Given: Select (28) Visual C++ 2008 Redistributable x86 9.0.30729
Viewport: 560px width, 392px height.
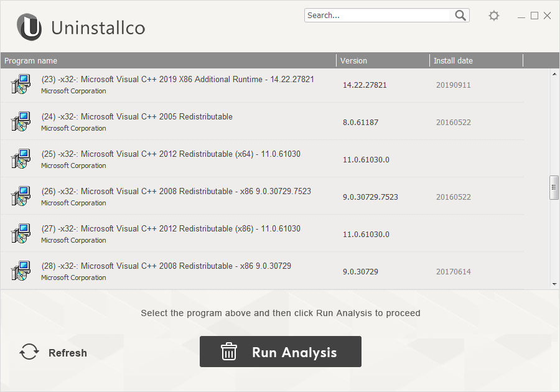Looking at the screenshot, I should pos(262,271).
